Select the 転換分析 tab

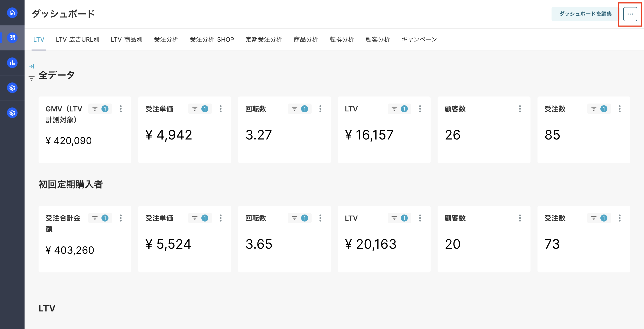[342, 39]
